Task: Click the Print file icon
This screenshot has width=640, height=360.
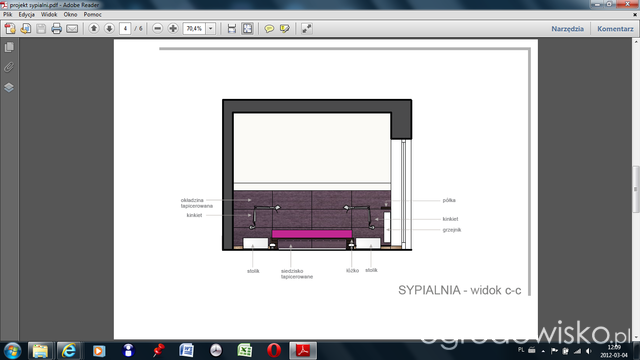Action: [56, 29]
